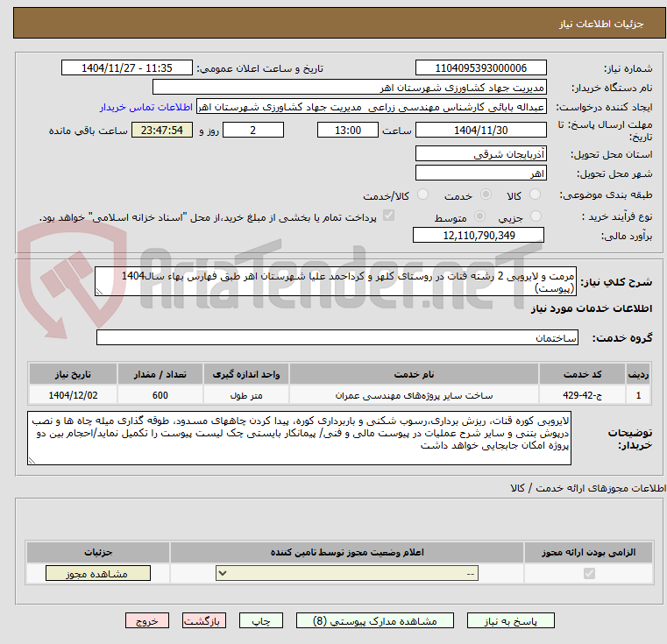This screenshot has height=644, width=667.
Task: Expand the license status dropdown
Action: [347, 573]
